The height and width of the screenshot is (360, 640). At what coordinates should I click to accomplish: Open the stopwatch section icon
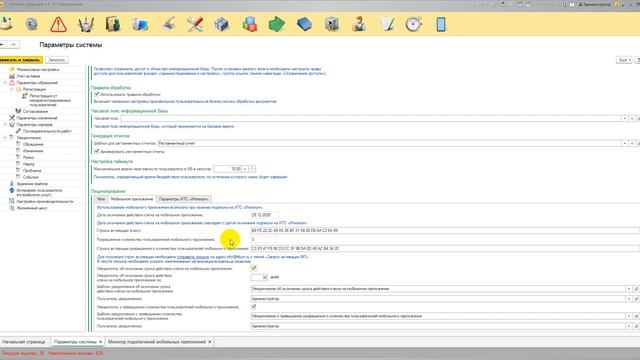[413, 24]
